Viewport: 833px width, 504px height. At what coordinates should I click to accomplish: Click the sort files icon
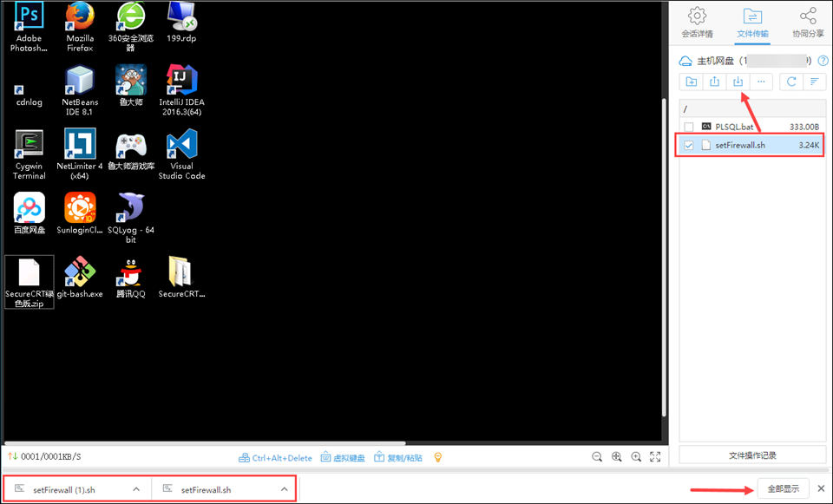[x=815, y=82]
